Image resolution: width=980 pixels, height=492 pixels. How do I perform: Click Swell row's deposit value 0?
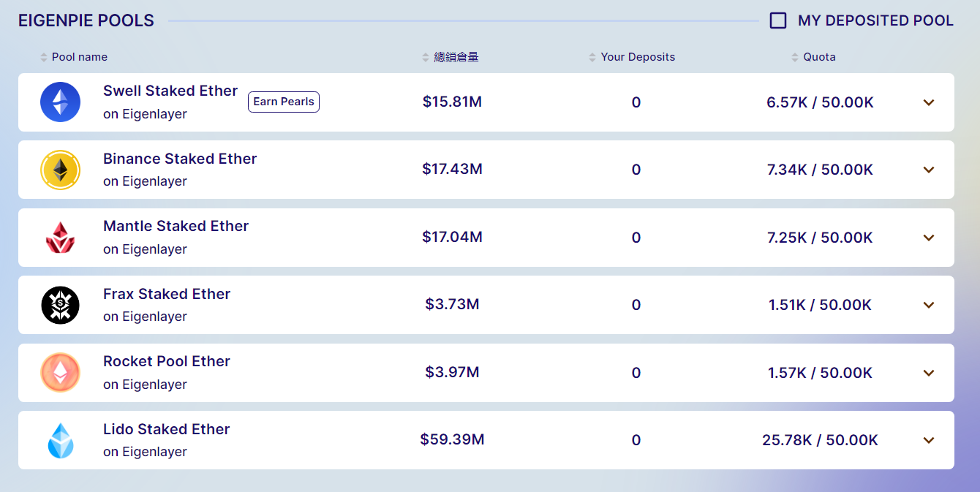coord(636,102)
